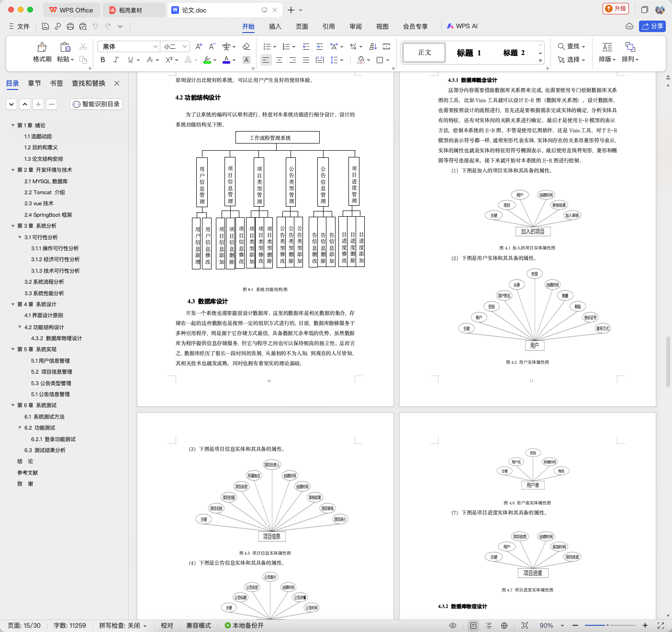
Task: Toggle justify alignment
Action: pos(306,60)
